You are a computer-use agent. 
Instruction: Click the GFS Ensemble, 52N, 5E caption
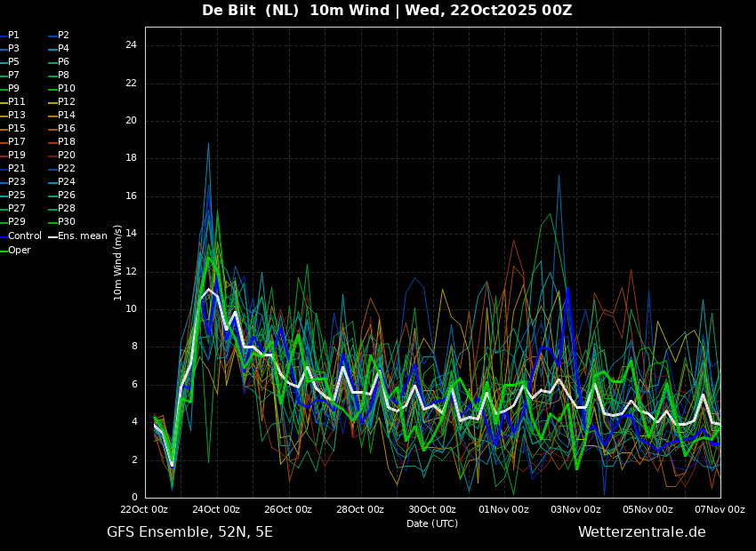189,532
